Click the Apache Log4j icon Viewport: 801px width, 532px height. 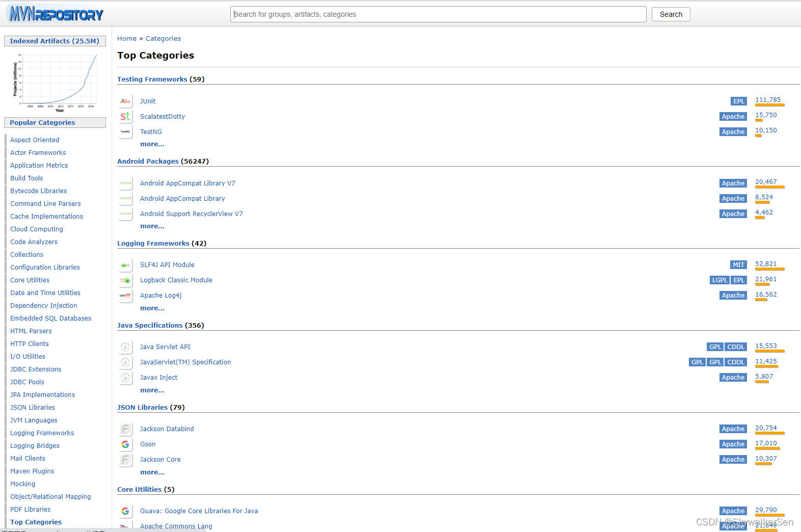[x=125, y=296]
